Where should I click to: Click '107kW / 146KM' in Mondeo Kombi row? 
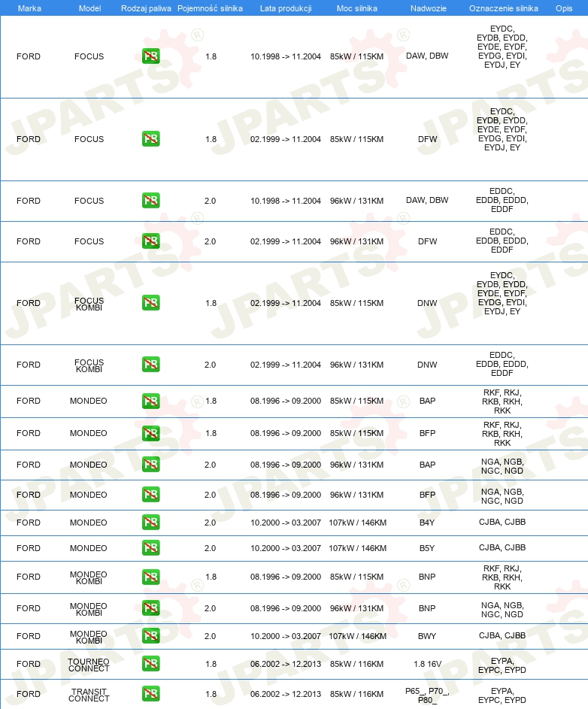357,636
